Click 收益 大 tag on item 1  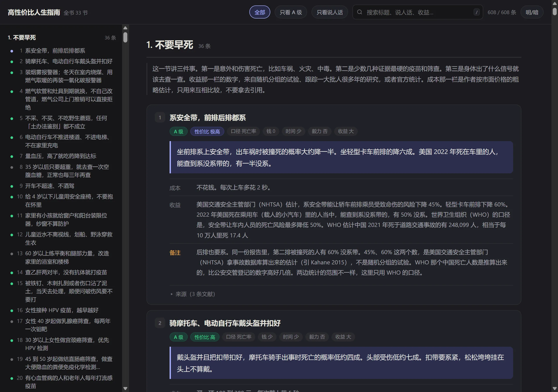346,131
